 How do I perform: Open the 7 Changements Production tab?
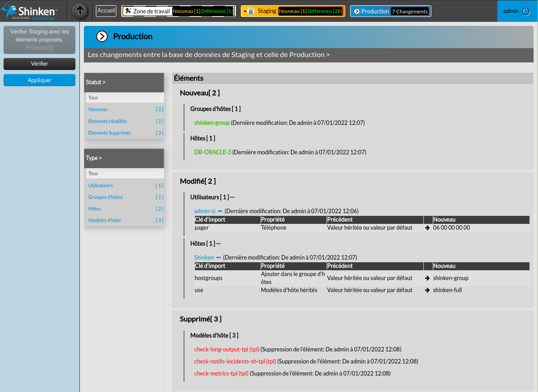pyautogui.click(x=410, y=12)
